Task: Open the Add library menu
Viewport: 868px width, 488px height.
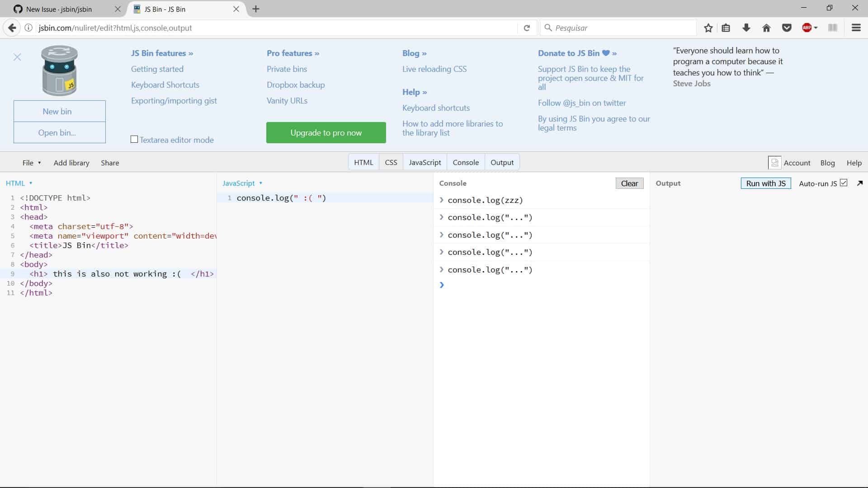Action: tap(71, 163)
